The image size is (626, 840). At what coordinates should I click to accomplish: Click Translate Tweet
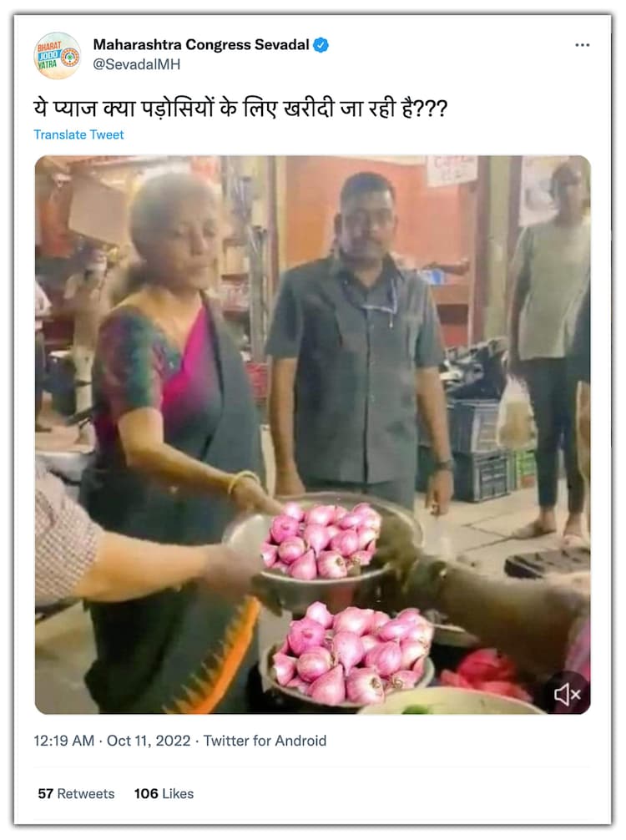(x=78, y=134)
